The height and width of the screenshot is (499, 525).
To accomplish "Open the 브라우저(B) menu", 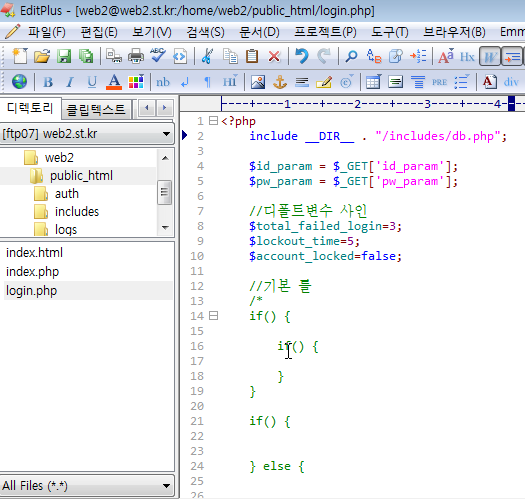I will coord(454,32).
